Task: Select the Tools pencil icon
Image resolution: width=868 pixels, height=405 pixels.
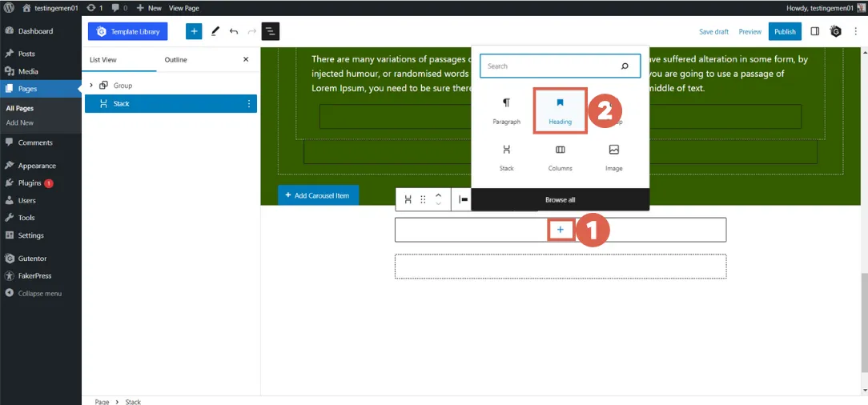Action: (215, 31)
